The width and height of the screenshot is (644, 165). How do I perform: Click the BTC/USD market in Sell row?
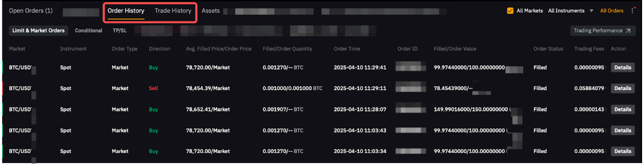click(20, 88)
